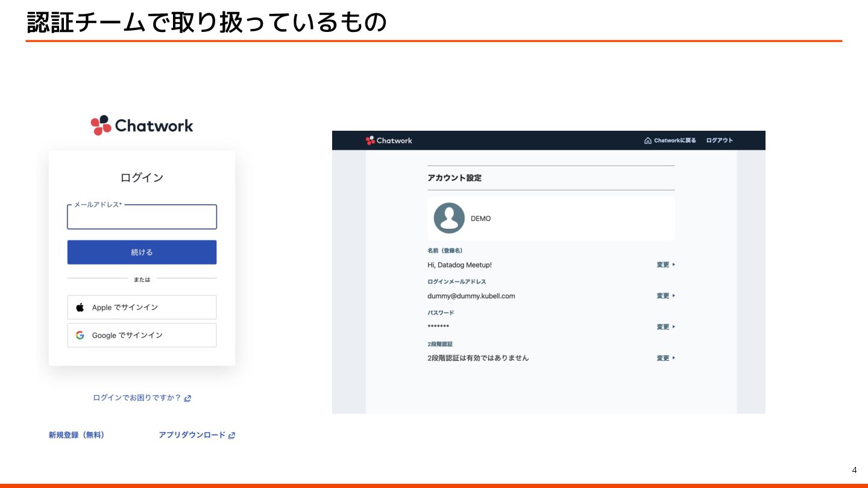The height and width of the screenshot is (488, 868).
Task: Click the Google G logo icon
Action: [x=80, y=335]
